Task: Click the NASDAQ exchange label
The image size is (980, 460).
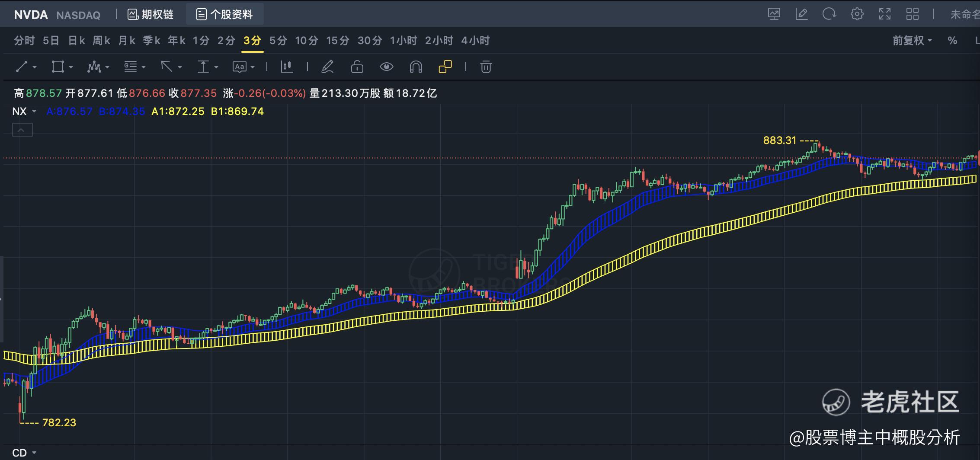Action: click(78, 16)
